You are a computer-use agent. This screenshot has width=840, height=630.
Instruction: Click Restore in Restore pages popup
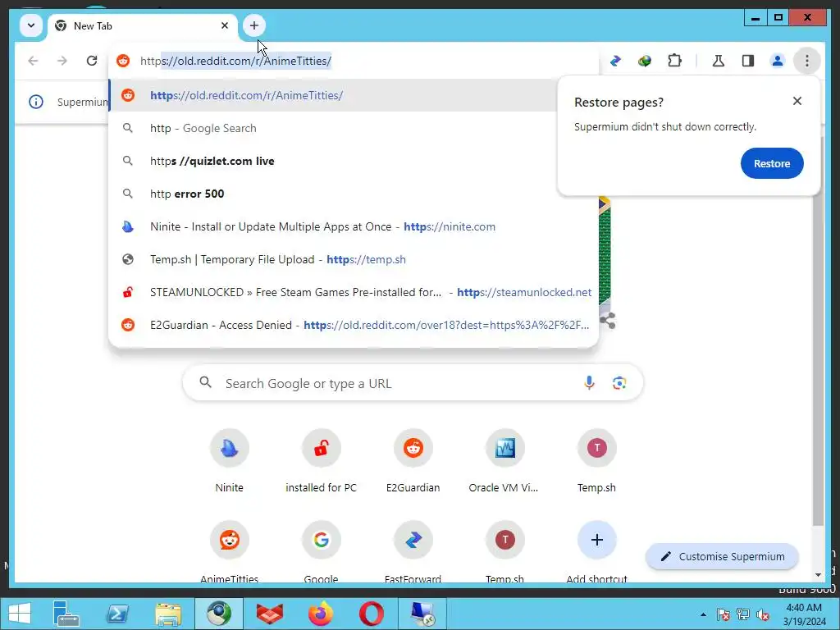pyautogui.click(x=772, y=163)
